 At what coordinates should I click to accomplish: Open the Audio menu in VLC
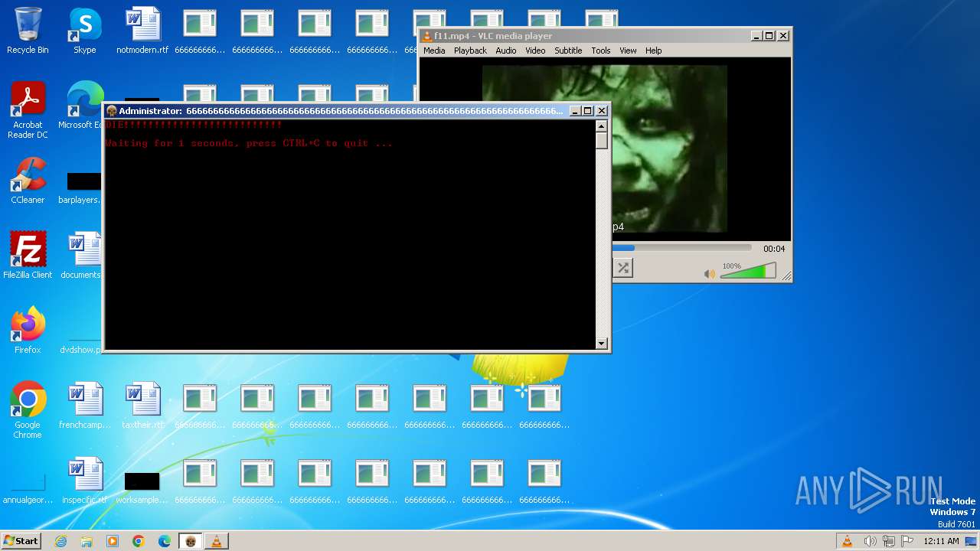tap(505, 51)
